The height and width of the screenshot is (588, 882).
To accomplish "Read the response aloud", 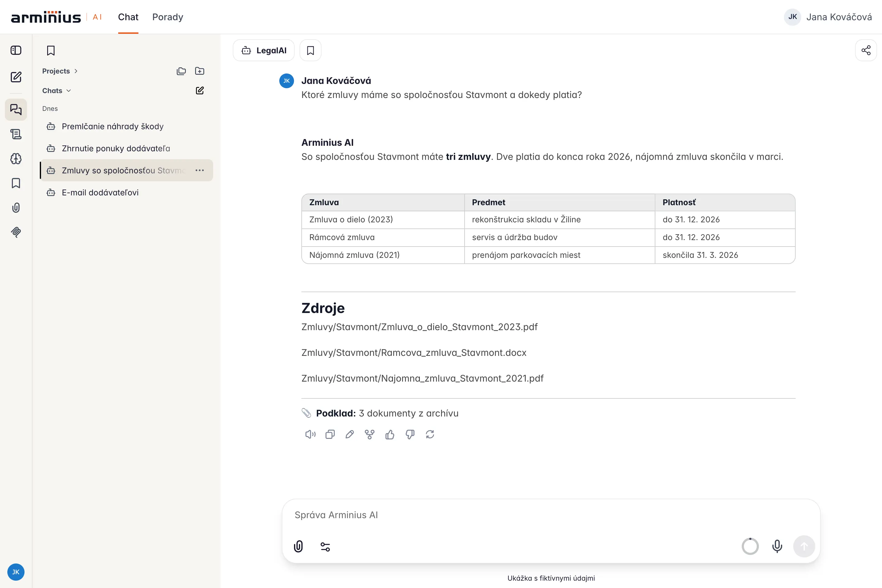I will pyautogui.click(x=310, y=434).
